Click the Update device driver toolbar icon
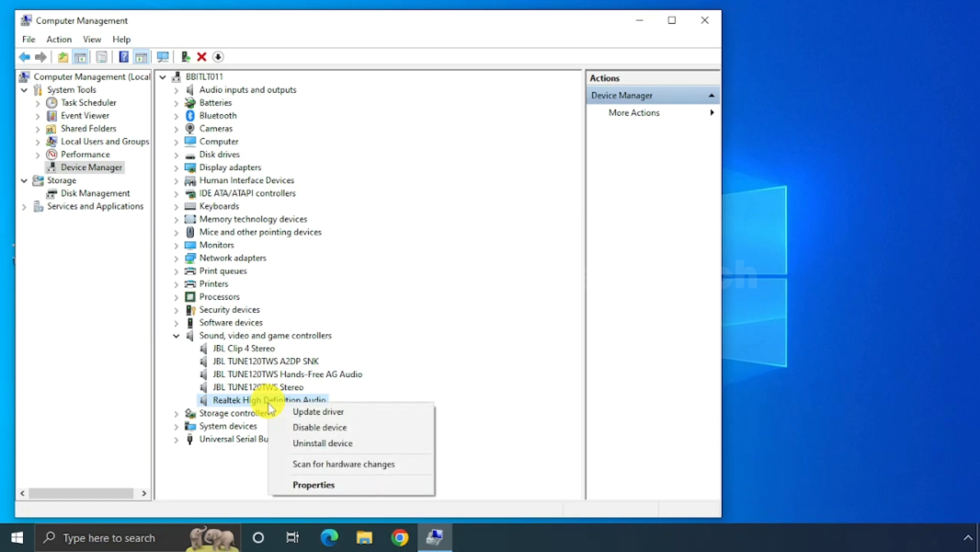 click(x=186, y=58)
